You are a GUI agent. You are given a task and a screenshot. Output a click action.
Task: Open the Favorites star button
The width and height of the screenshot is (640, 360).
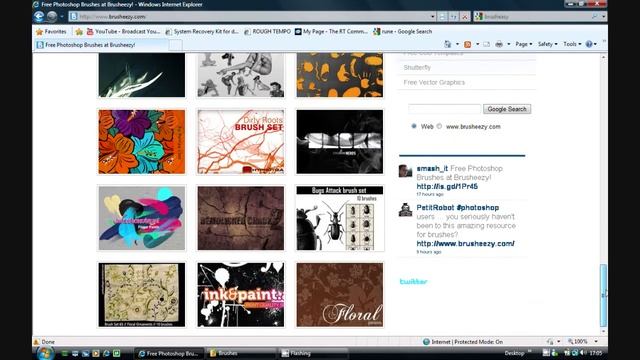click(51, 31)
